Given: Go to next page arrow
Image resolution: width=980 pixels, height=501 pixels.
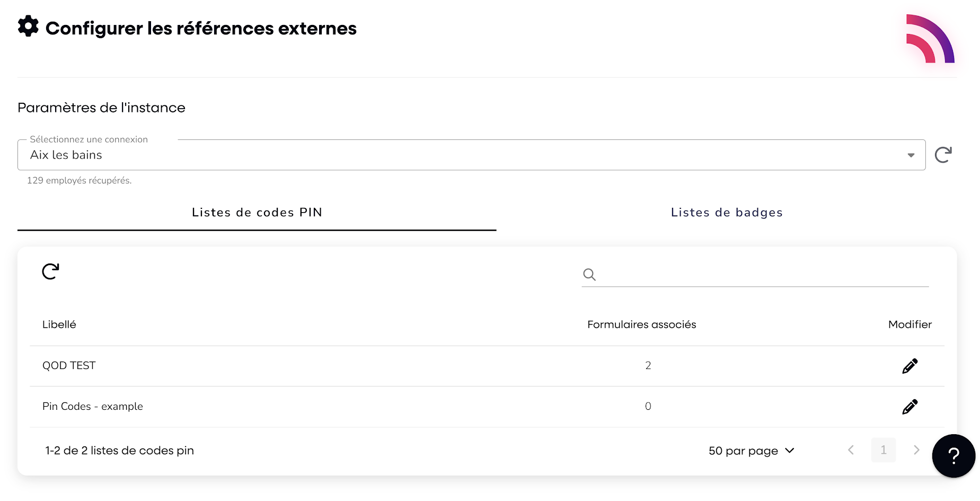Looking at the screenshot, I should point(916,450).
